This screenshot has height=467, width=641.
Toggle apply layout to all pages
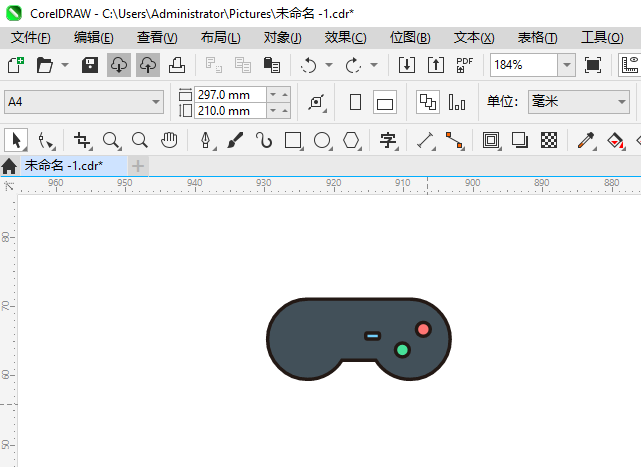(x=428, y=102)
